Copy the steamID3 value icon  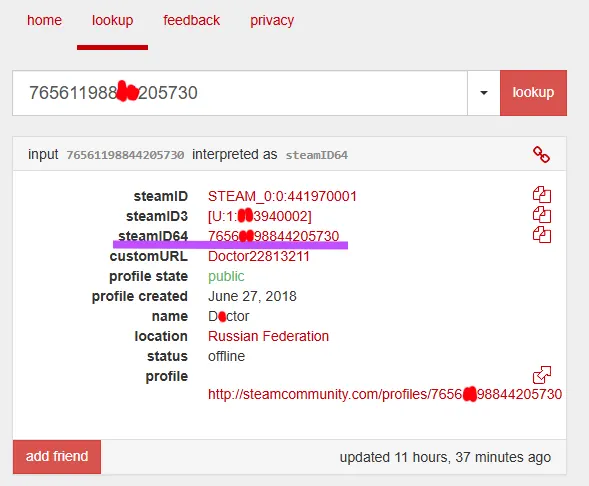542,215
